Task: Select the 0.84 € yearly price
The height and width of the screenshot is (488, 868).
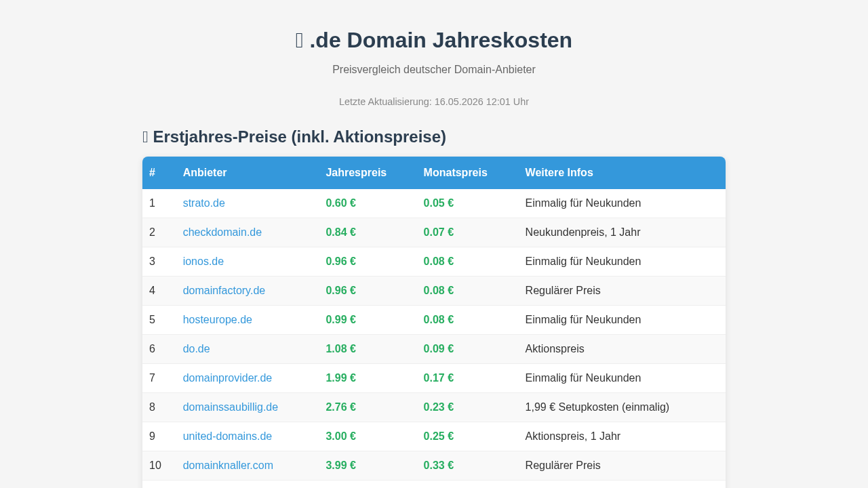Action: pyautogui.click(x=340, y=232)
